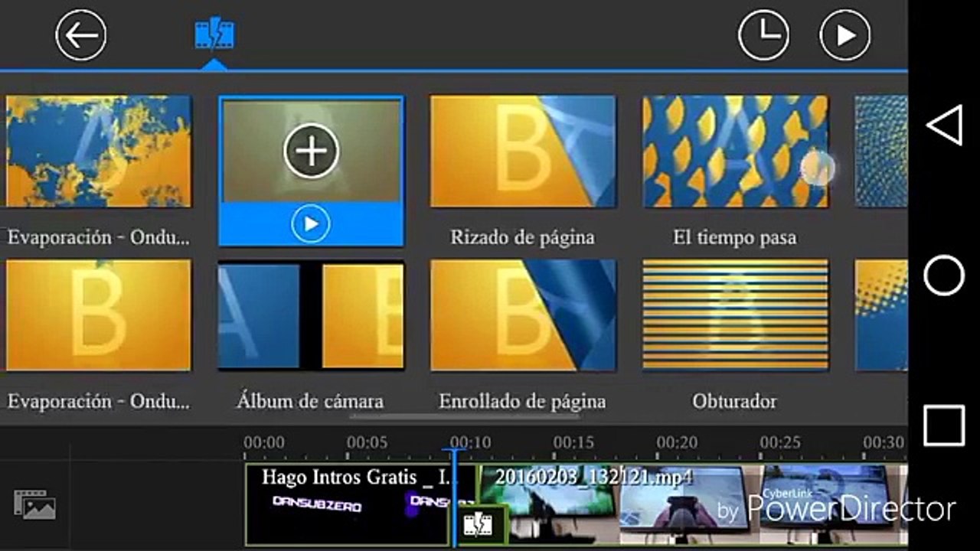Click the 00:20 mark on ruler

point(677,442)
